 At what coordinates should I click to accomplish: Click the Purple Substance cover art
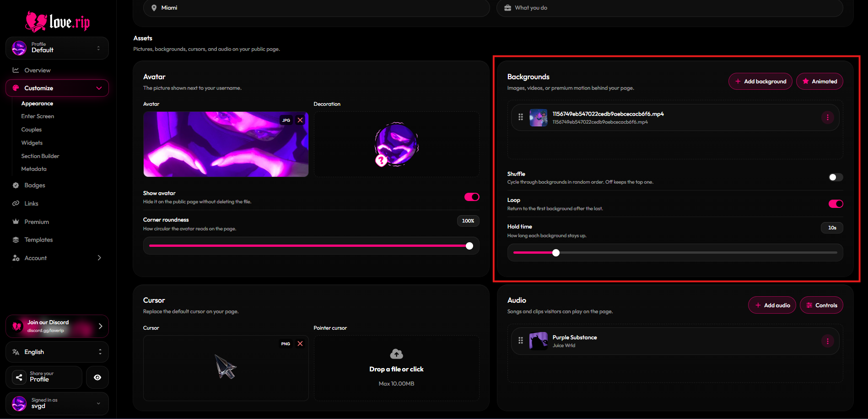(539, 341)
